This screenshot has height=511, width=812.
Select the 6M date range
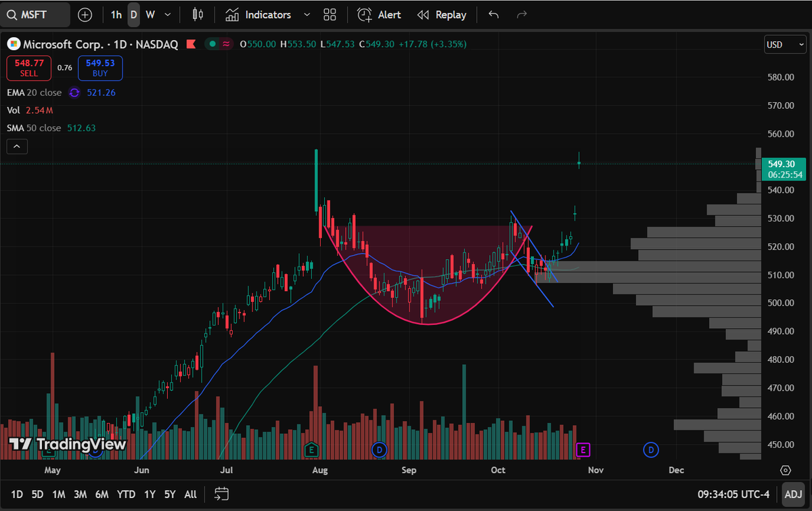pos(102,495)
